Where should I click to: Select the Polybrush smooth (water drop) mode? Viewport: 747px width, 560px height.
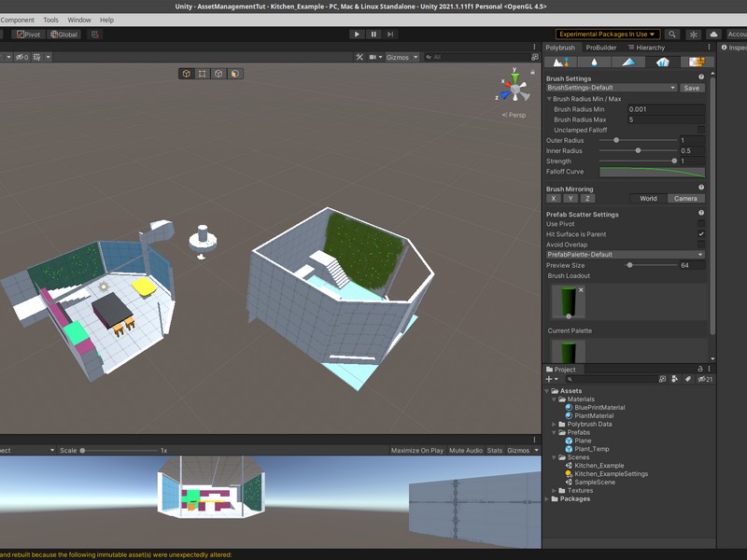pyautogui.click(x=596, y=63)
